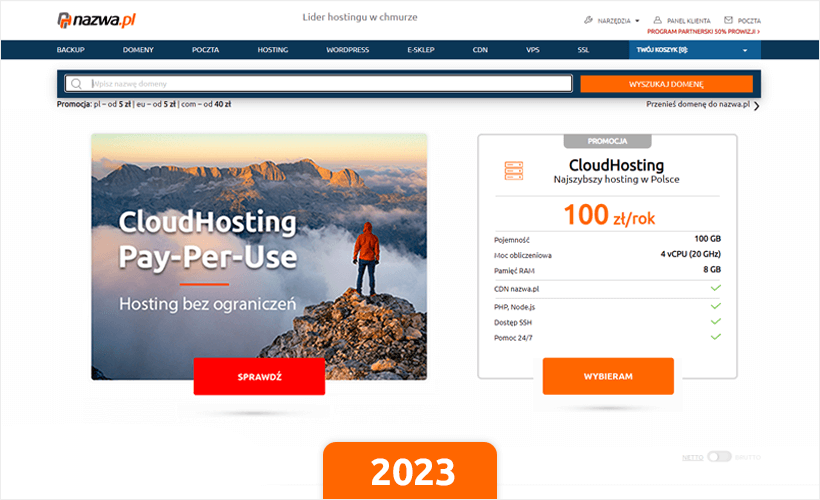Click the "Lider hostingu w chmurze" tagline

(x=360, y=17)
